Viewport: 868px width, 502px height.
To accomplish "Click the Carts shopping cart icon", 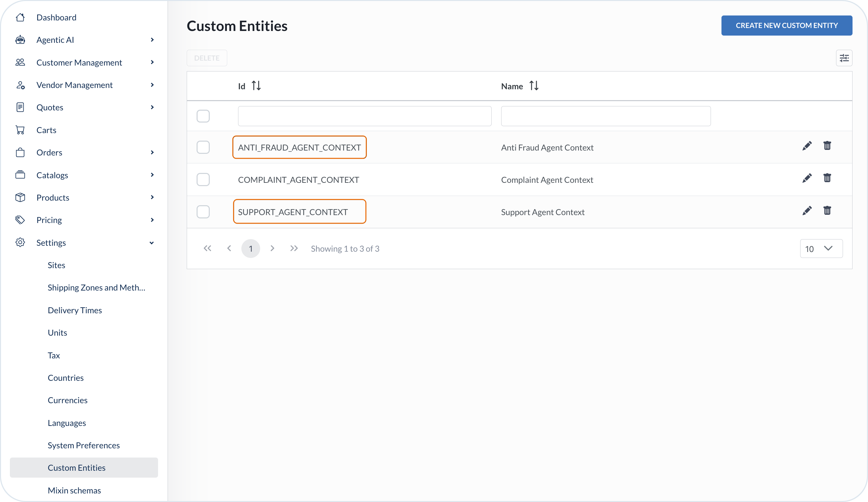I will coord(20,130).
